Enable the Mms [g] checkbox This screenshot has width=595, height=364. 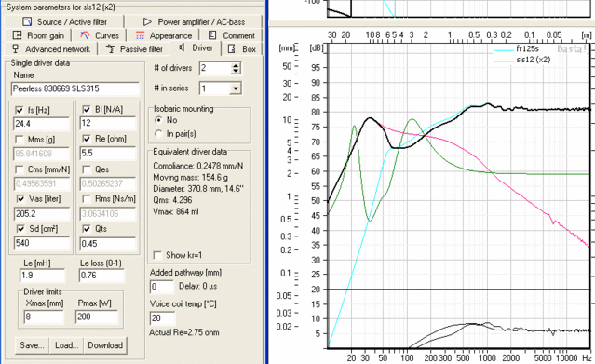tap(19, 140)
